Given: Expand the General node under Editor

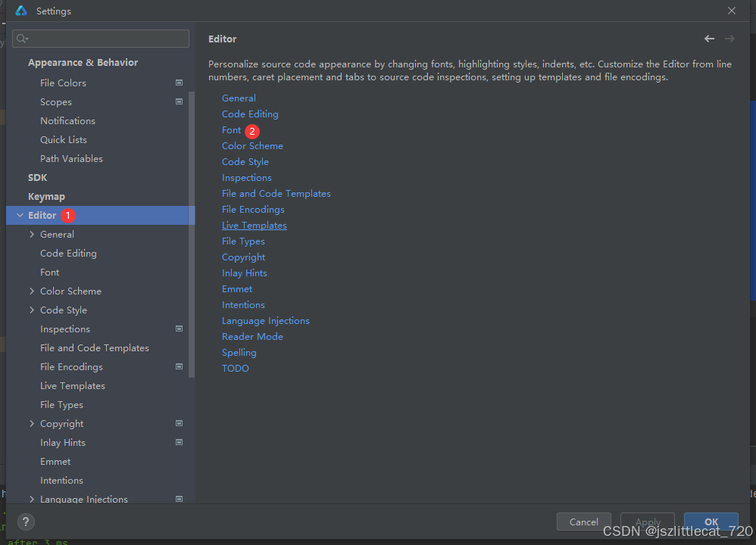Looking at the screenshot, I should tap(32, 235).
